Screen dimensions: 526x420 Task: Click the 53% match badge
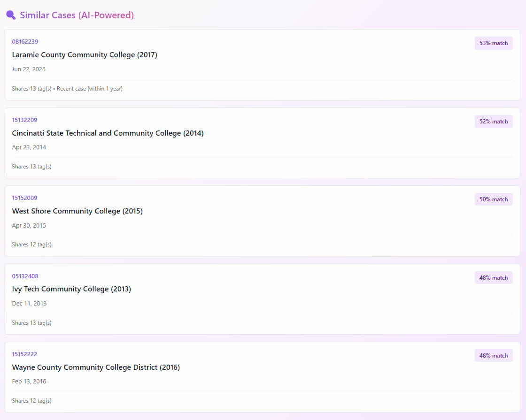494,43
